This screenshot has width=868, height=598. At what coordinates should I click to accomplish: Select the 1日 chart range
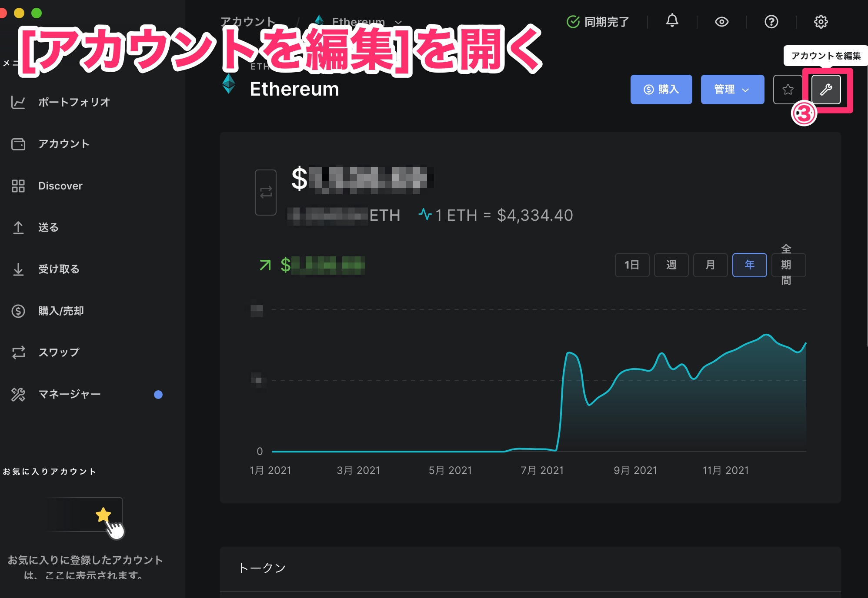click(x=632, y=265)
